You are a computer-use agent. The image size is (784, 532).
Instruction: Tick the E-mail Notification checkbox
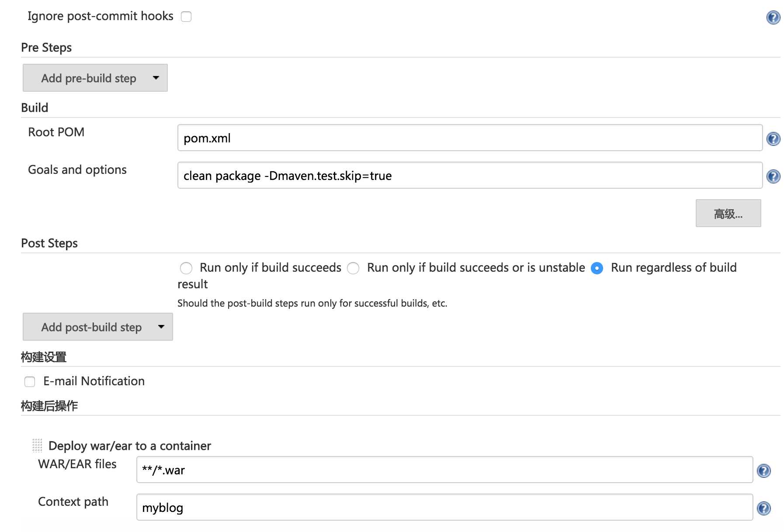click(x=30, y=382)
